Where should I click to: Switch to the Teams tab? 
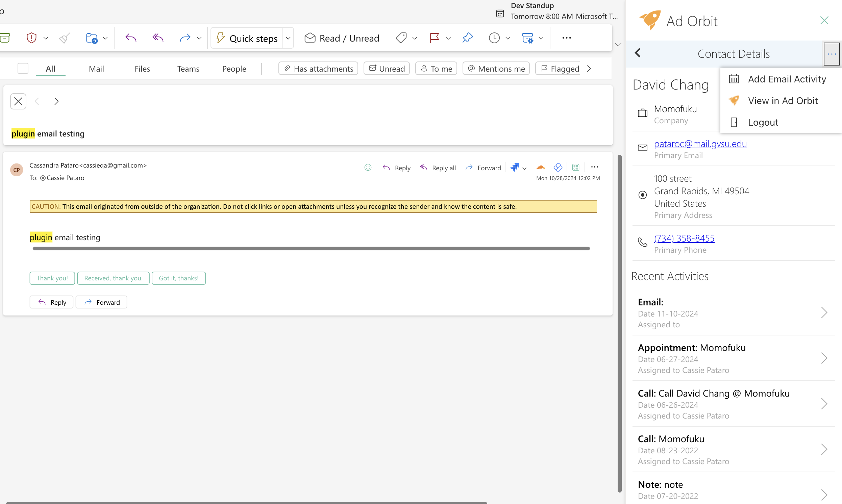tap(188, 69)
